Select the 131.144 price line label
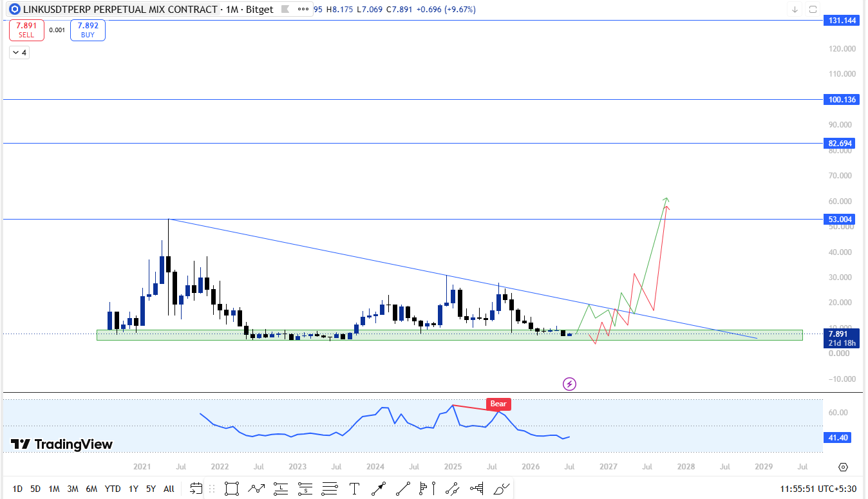The width and height of the screenshot is (868, 499). point(840,21)
